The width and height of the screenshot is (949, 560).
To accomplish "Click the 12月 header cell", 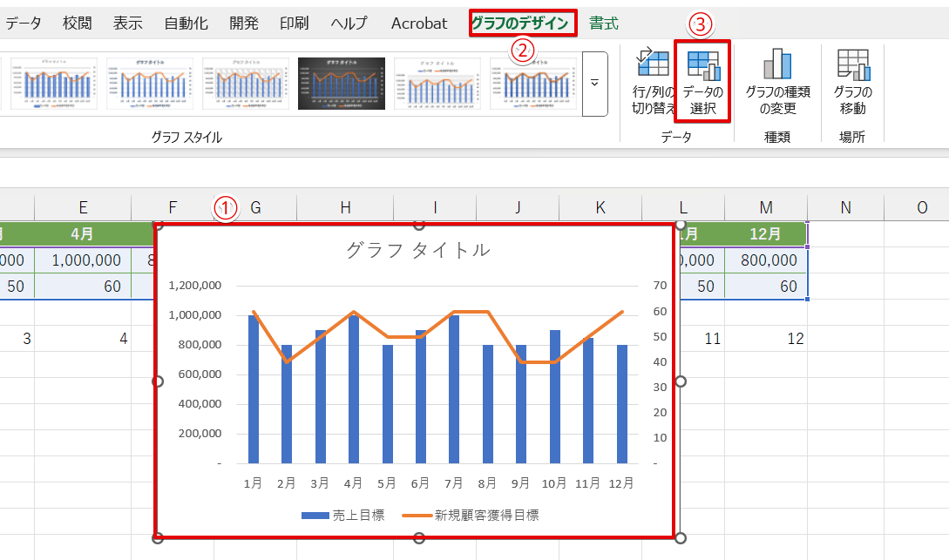I will tap(766, 233).
